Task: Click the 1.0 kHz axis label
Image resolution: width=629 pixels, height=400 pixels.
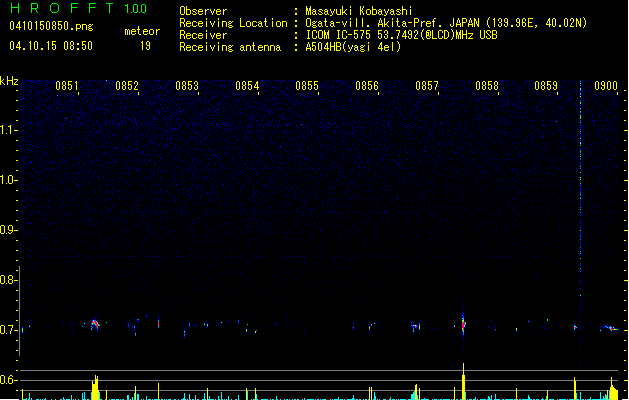Action: [x=8, y=180]
